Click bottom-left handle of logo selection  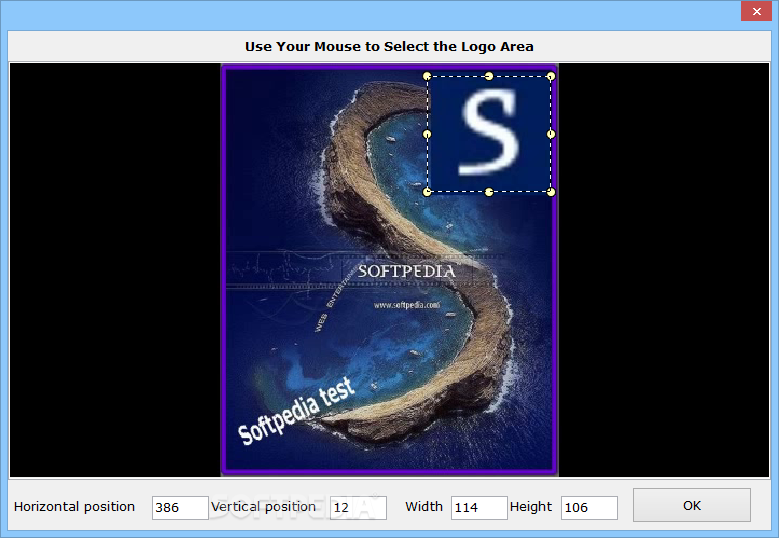(427, 192)
